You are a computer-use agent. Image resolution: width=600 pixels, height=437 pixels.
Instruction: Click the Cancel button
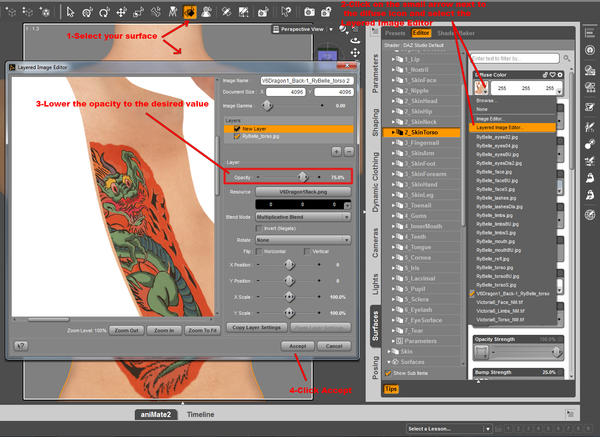coord(334,346)
